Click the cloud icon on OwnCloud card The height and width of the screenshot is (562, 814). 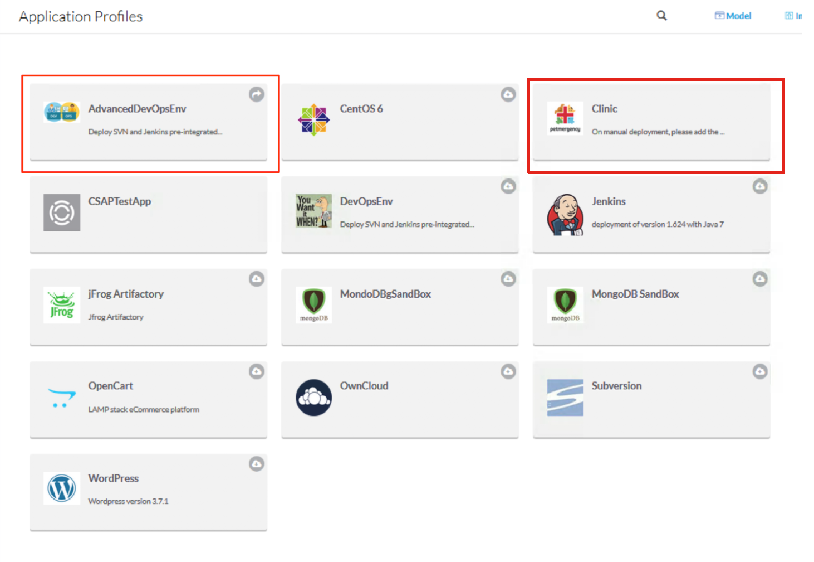click(x=508, y=372)
